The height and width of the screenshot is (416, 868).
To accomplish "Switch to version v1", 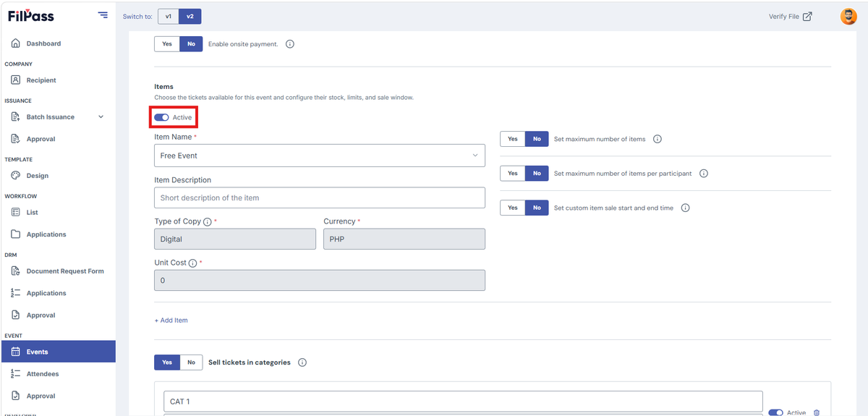I will [168, 16].
